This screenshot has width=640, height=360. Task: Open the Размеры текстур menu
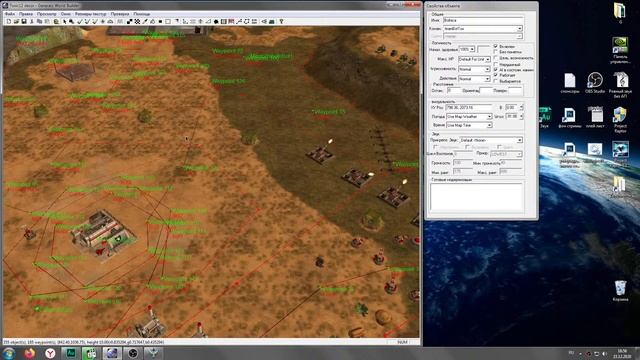90,14
